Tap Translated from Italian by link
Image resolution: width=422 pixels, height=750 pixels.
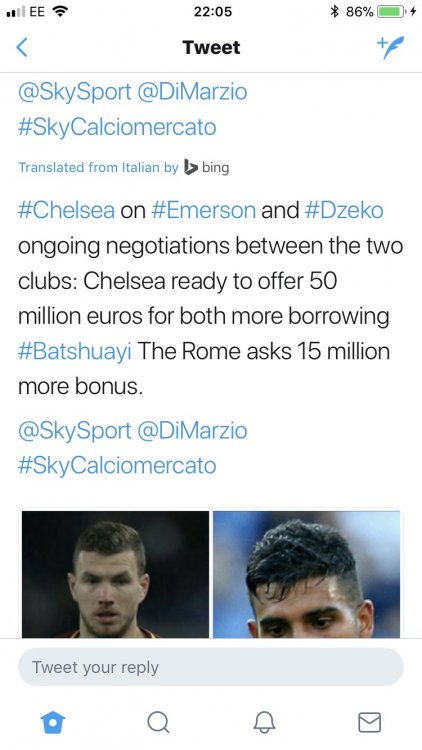tap(98, 167)
